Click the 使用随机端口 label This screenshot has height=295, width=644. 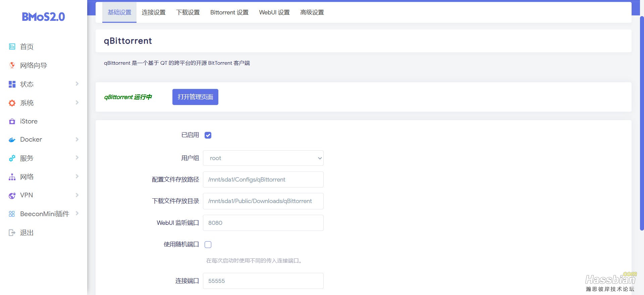click(x=181, y=244)
